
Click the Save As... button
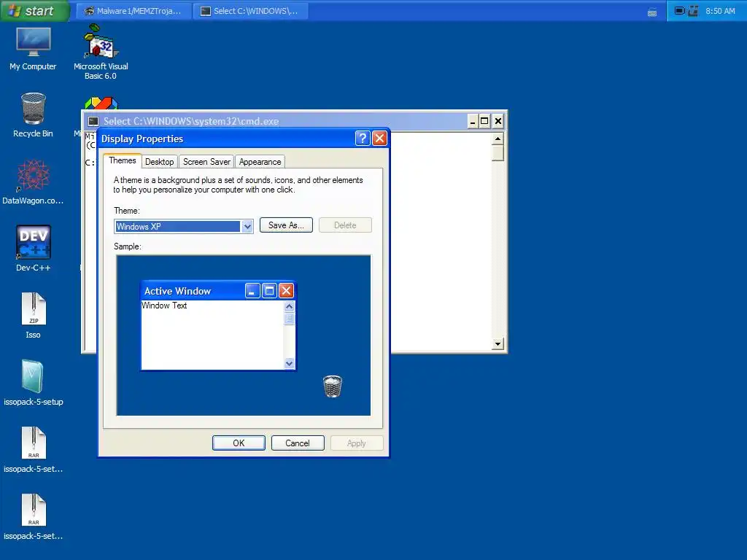tap(286, 225)
